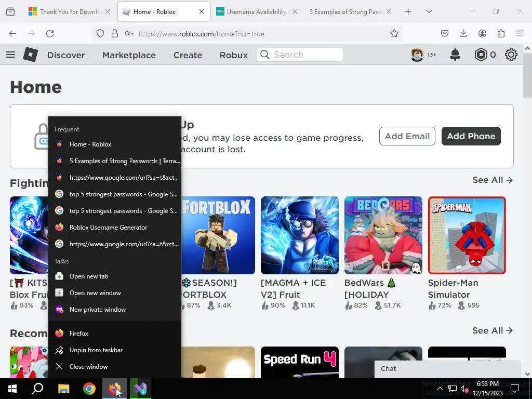Open the Firefox View icon in tab bar
Viewport: 532px width, 399px height.
[10, 11]
